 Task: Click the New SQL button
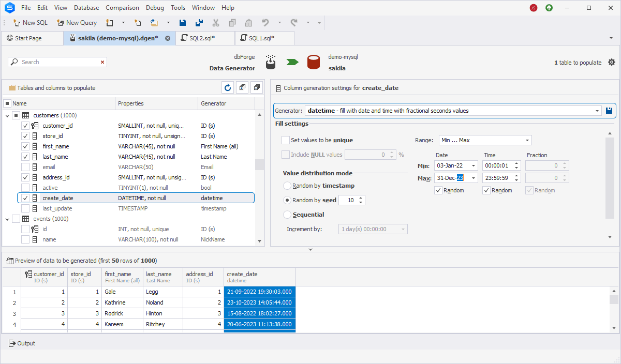(x=30, y=22)
